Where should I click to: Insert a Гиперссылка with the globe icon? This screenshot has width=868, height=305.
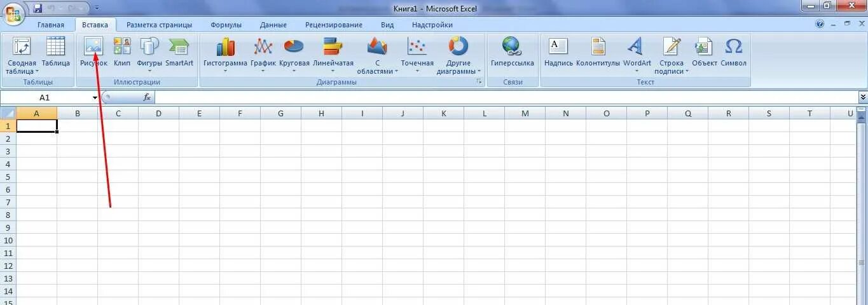[x=512, y=47]
